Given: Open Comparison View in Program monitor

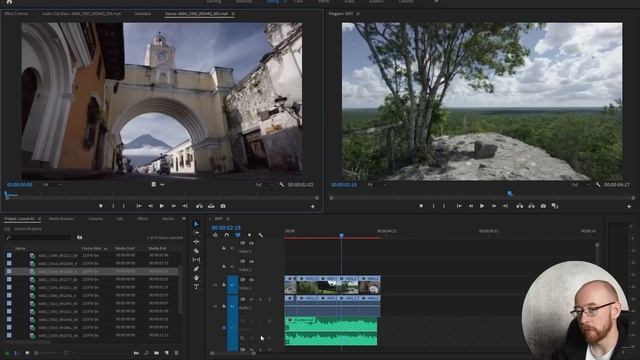Looking at the screenshot, I should pyautogui.click(x=555, y=206).
